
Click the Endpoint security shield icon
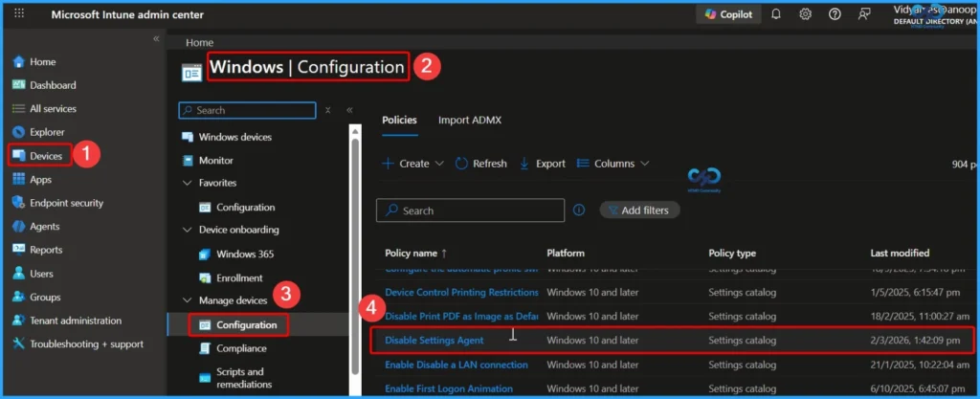[19, 203]
